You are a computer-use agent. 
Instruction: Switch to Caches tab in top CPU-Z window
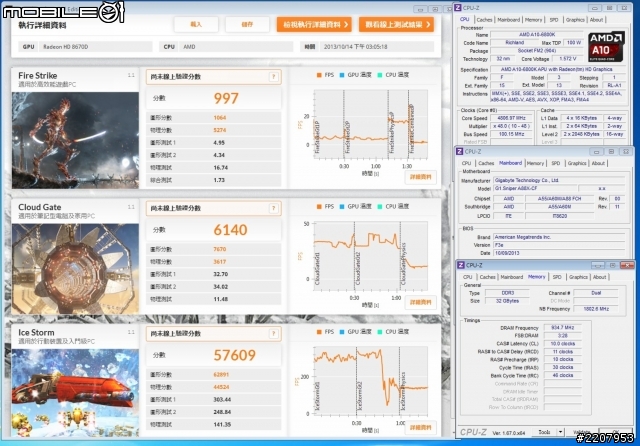click(x=484, y=20)
